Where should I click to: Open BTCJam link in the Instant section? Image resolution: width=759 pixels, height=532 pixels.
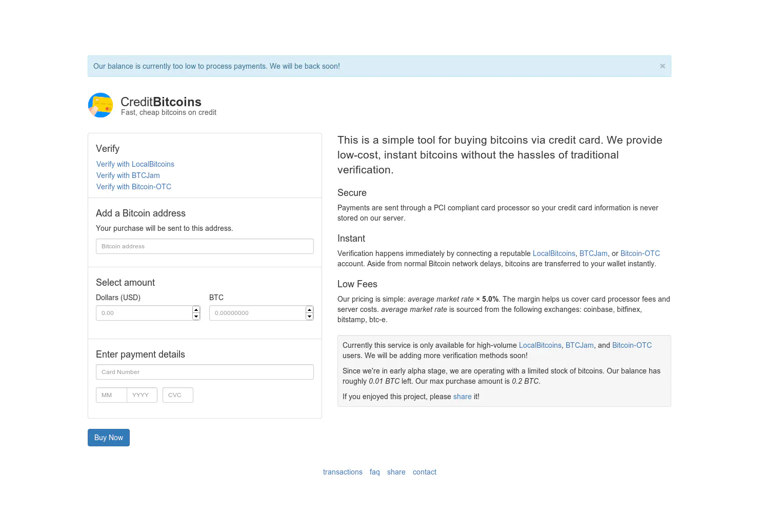[x=593, y=253]
